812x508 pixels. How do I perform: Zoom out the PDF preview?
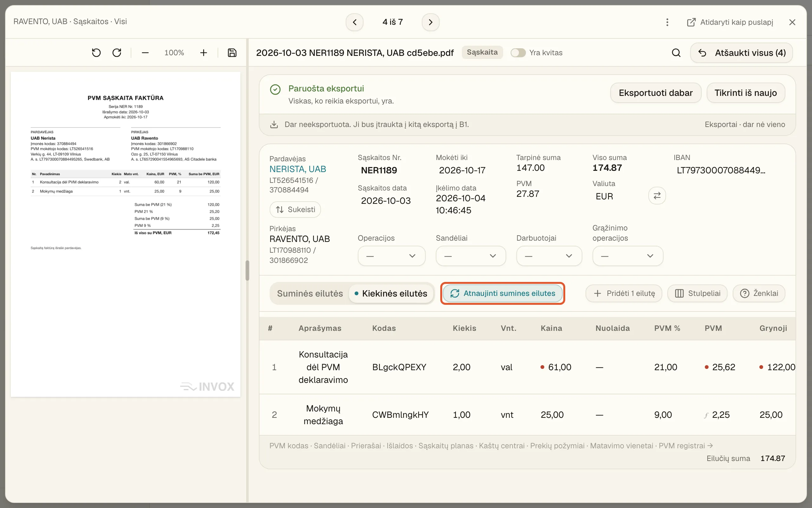[145, 53]
